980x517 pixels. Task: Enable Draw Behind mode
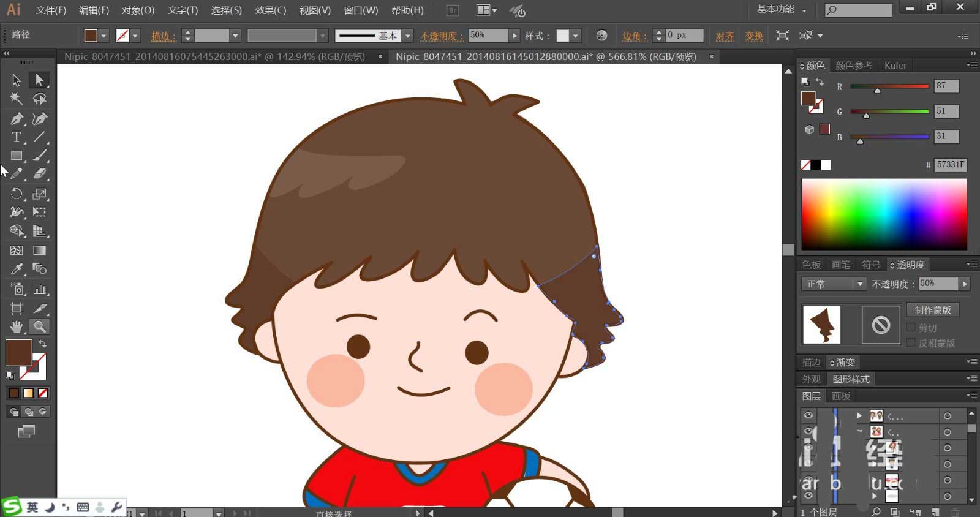pos(28,412)
